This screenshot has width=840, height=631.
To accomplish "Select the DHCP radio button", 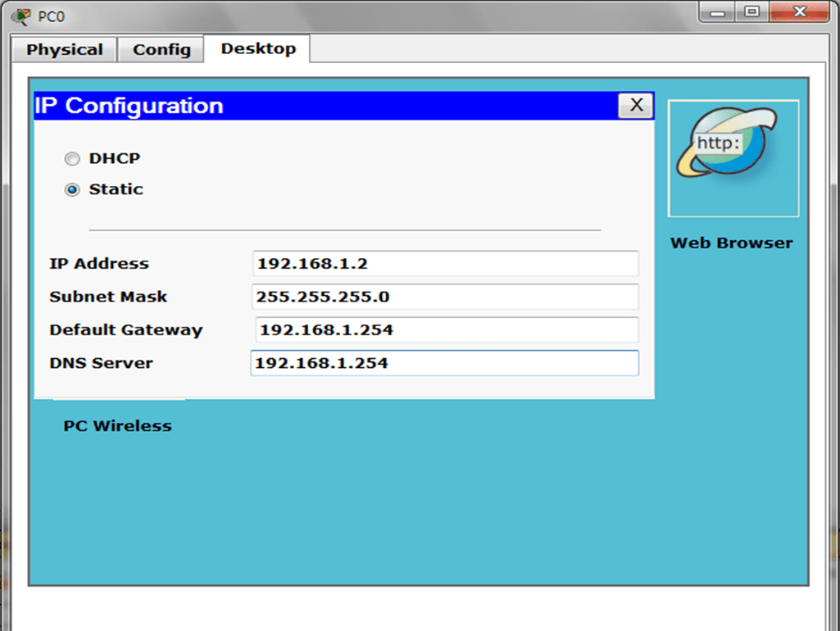I will pos(72,159).
